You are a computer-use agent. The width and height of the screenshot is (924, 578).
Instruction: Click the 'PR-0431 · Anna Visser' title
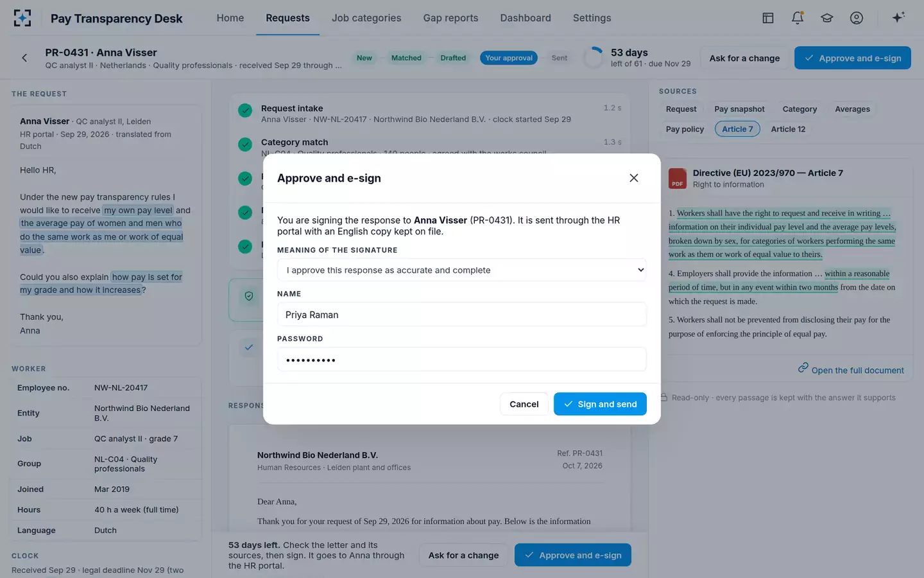point(101,53)
